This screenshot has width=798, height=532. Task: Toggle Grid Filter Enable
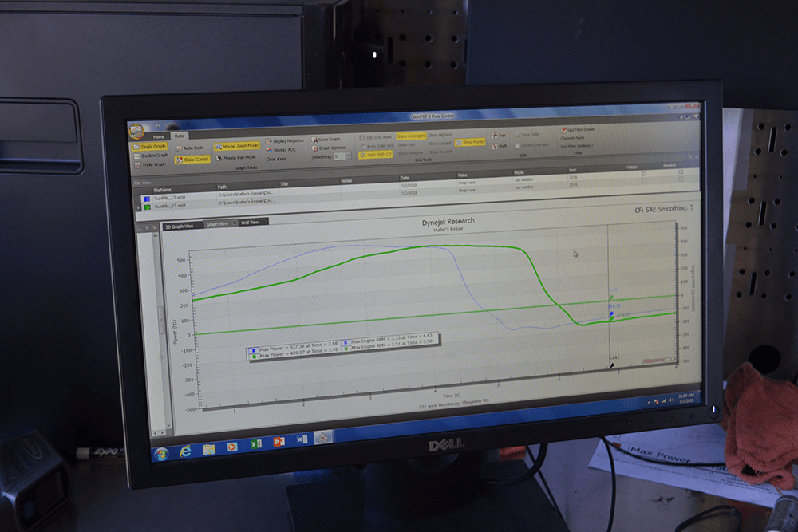pos(578,130)
